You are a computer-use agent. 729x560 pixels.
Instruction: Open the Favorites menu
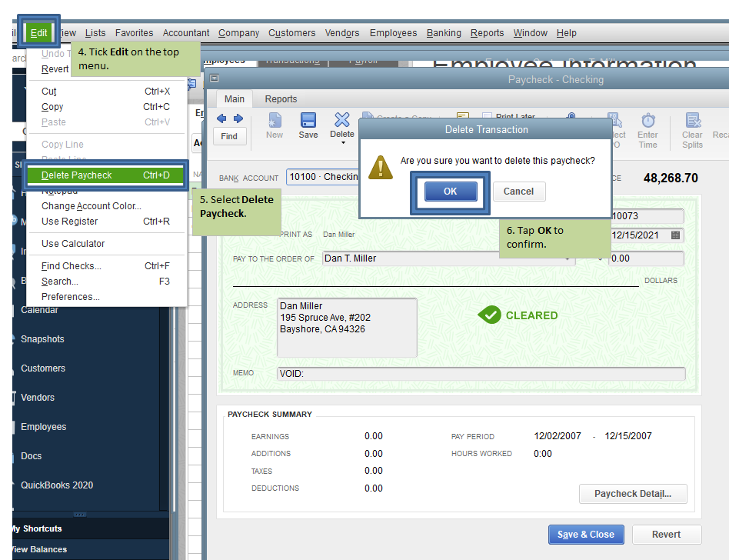pyautogui.click(x=134, y=32)
